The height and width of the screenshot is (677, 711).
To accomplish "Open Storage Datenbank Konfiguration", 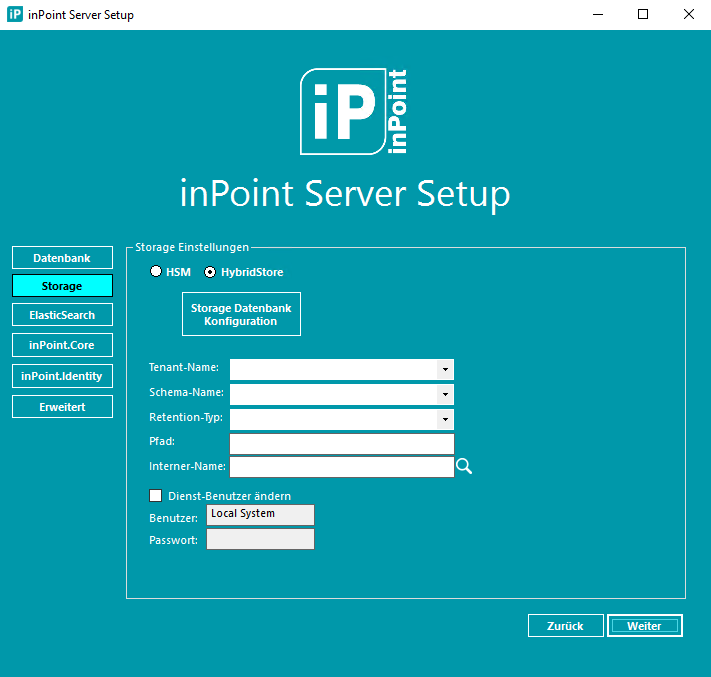I will (x=241, y=314).
